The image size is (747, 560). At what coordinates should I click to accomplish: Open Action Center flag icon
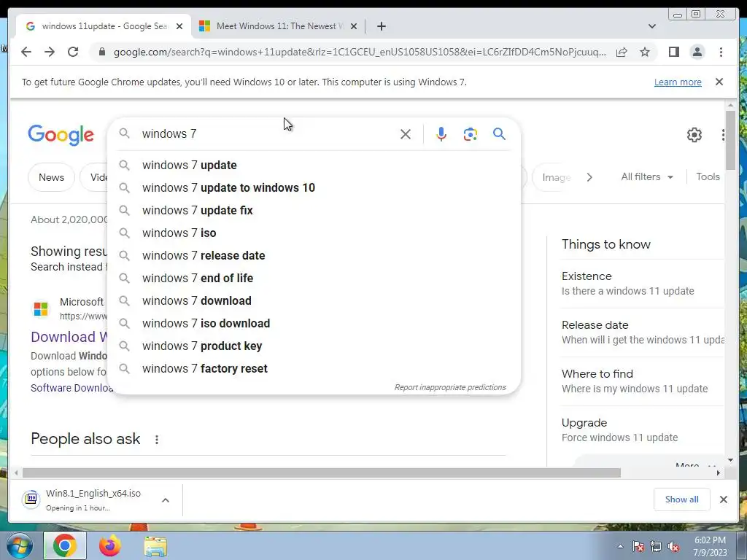pyautogui.click(x=638, y=547)
